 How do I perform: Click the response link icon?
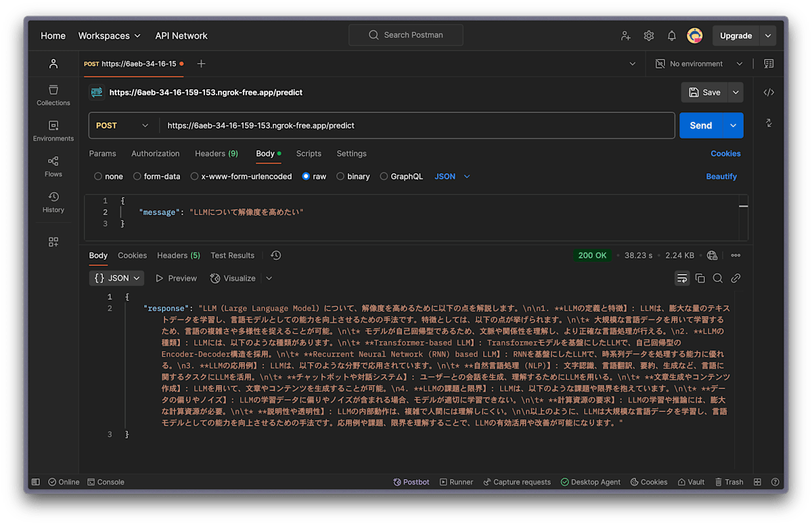tap(736, 278)
